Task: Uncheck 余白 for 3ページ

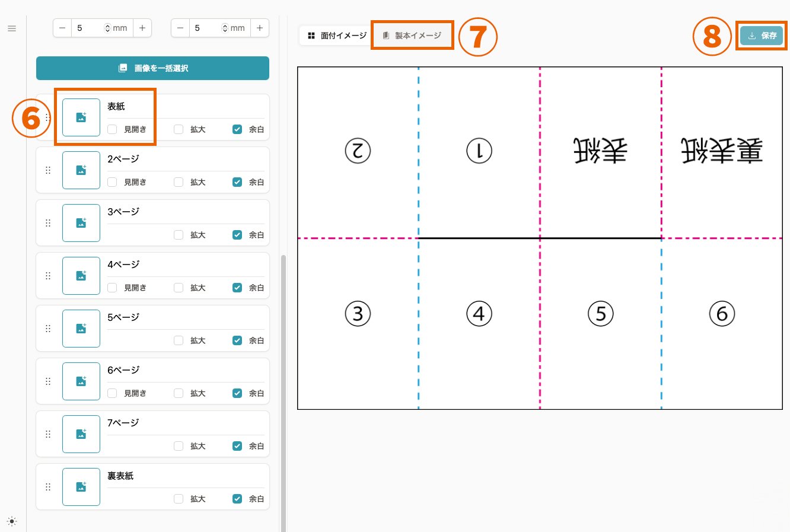Action: [237, 235]
